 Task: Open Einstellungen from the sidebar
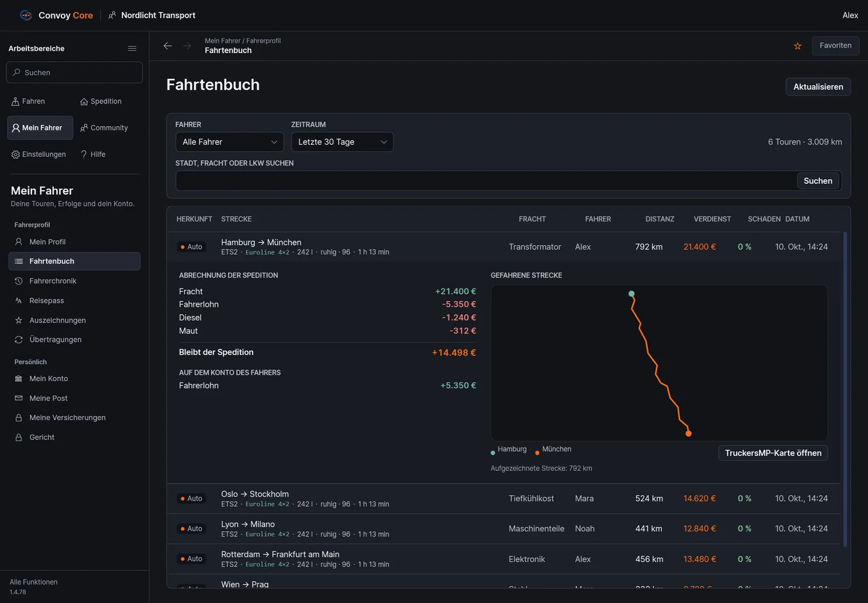tap(39, 154)
